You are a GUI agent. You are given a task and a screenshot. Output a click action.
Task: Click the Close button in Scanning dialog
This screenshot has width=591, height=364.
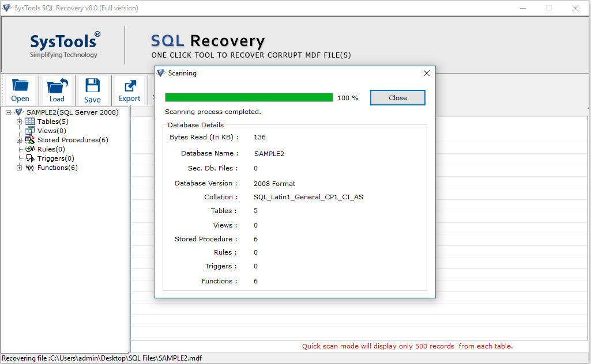(398, 98)
